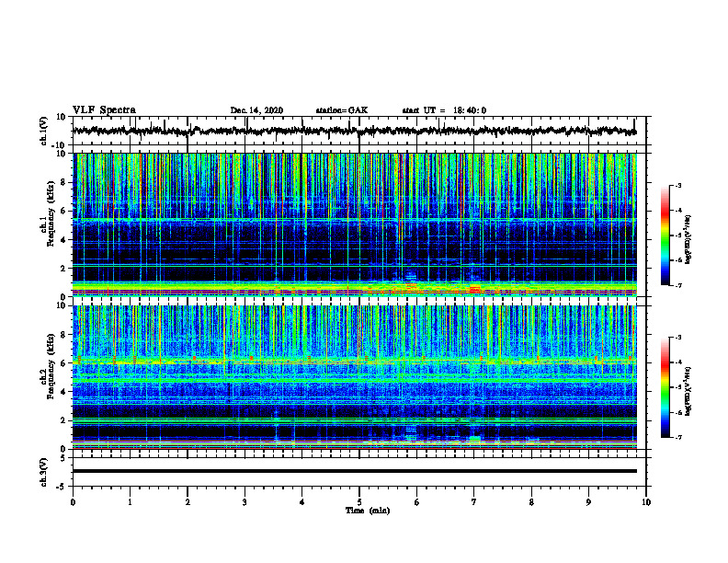
Task: Click the yellow 6 kHz band in ch.2 spectrogram
Action: click(x=354, y=362)
